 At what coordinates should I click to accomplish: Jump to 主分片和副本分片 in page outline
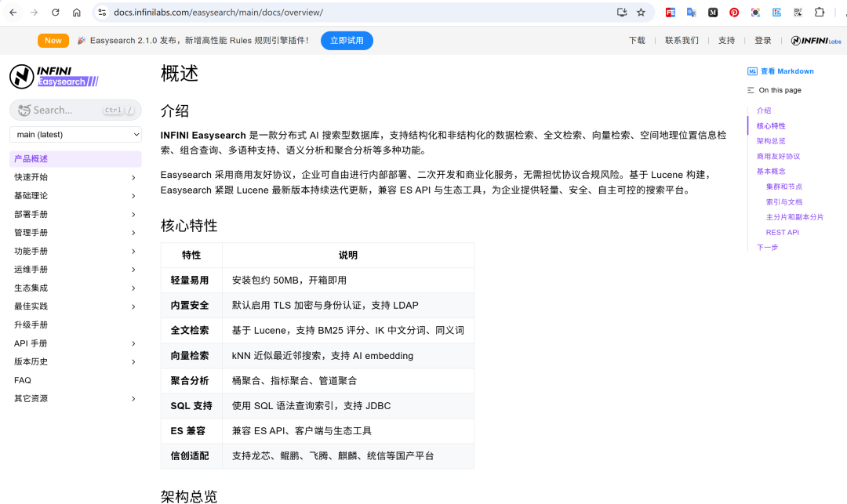click(x=794, y=217)
